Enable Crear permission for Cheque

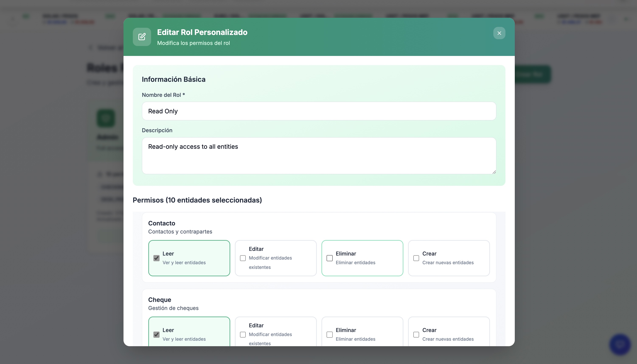coord(416,334)
